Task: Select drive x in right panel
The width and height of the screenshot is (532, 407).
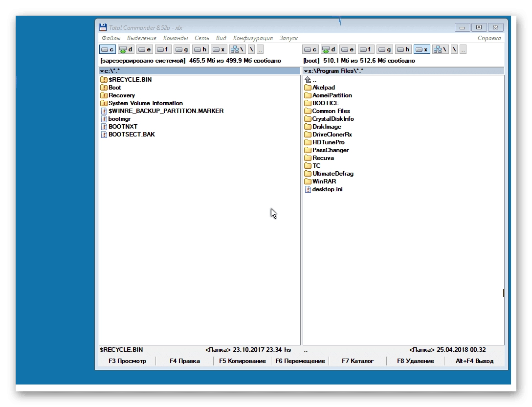Action: 421,49
